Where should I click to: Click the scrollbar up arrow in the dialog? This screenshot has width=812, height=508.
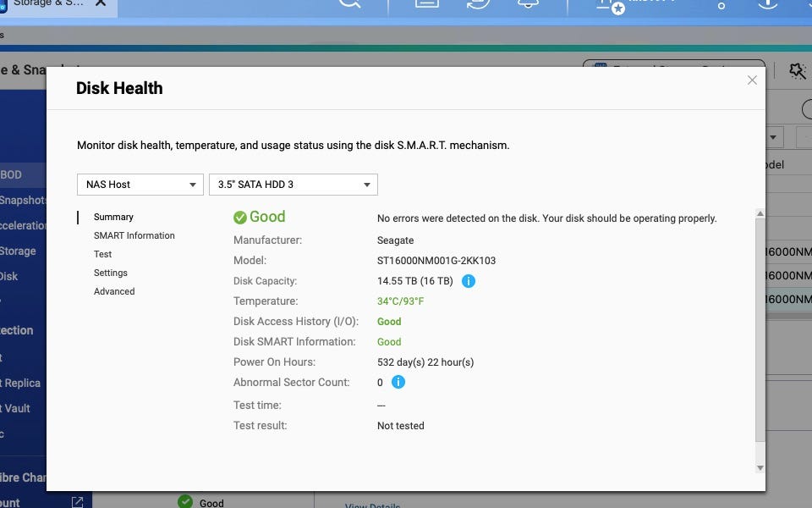tap(760, 215)
